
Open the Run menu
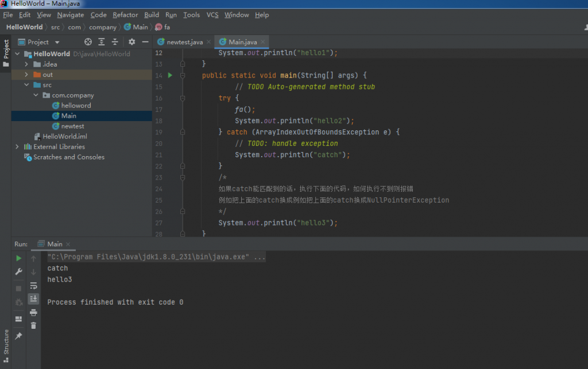point(171,15)
